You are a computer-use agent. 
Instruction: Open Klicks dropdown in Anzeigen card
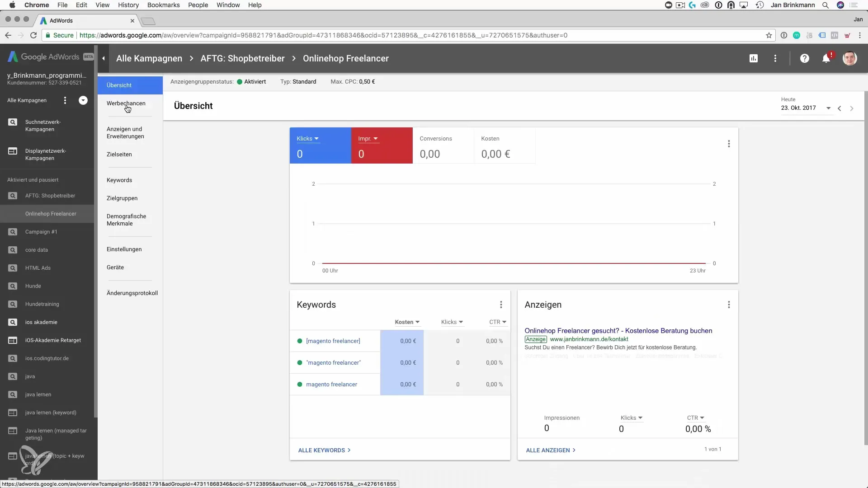click(x=632, y=418)
